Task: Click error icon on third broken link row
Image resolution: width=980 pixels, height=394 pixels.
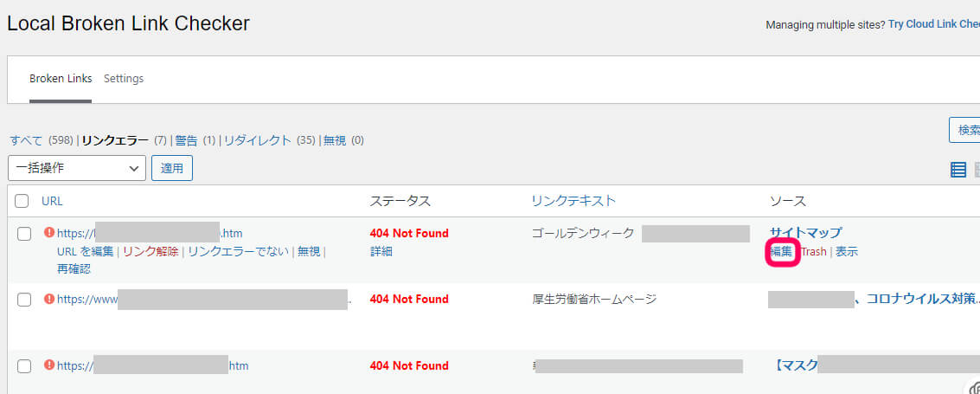Action: pyautogui.click(x=48, y=365)
